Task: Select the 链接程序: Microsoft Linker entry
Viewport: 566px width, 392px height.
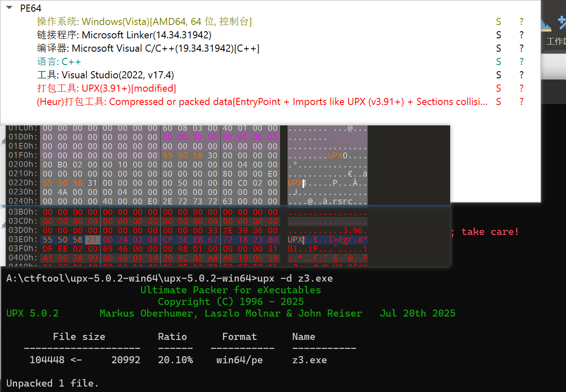Action: [124, 35]
